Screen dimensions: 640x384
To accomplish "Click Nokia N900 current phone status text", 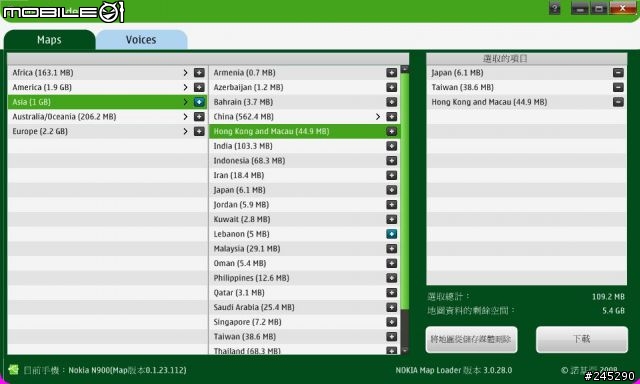I will point(104,371).
